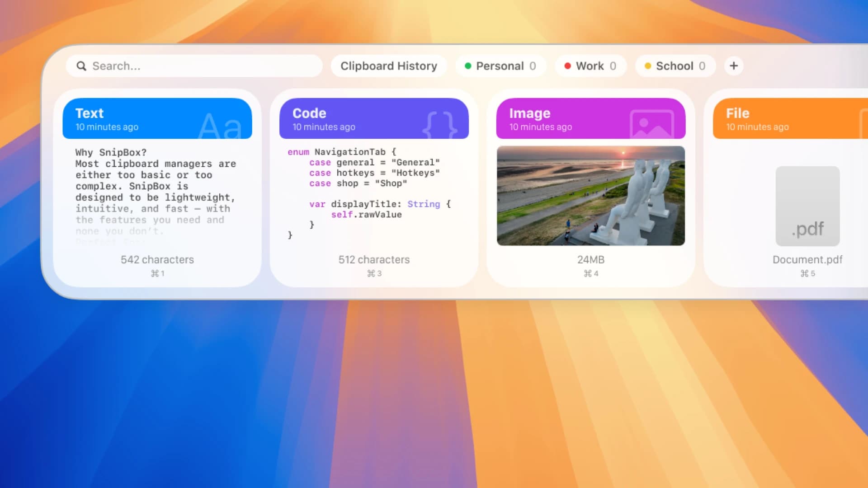Viewport: 868px width, 488px height.
Task: Click the magnifying glass search icon
Action: pyautogui.click(x=81, y=66)
